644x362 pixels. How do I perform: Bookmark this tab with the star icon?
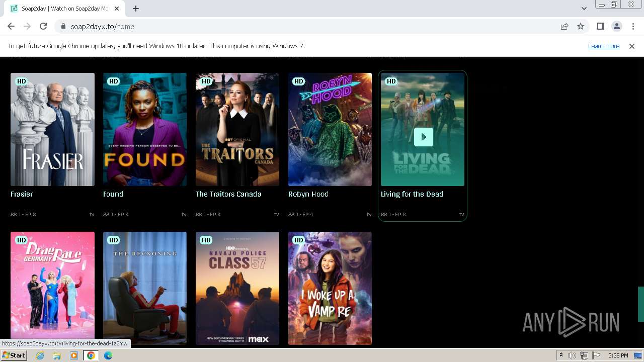(x=581, y=26)
